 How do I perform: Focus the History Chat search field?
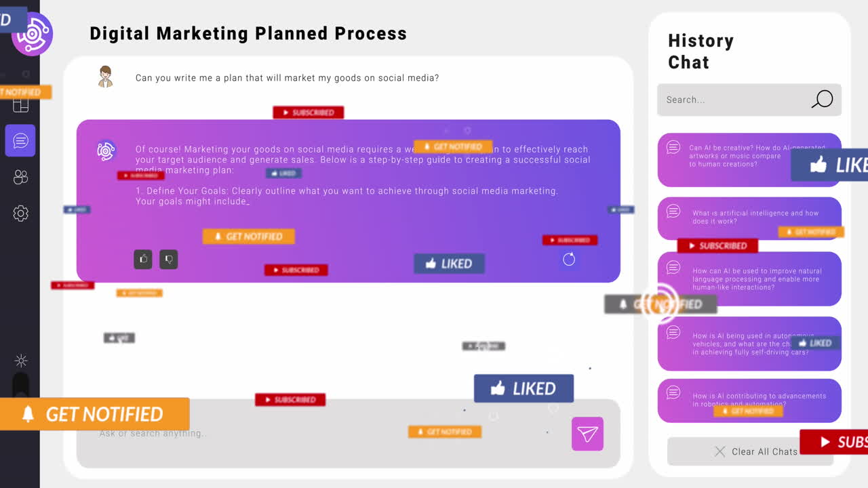732,100
